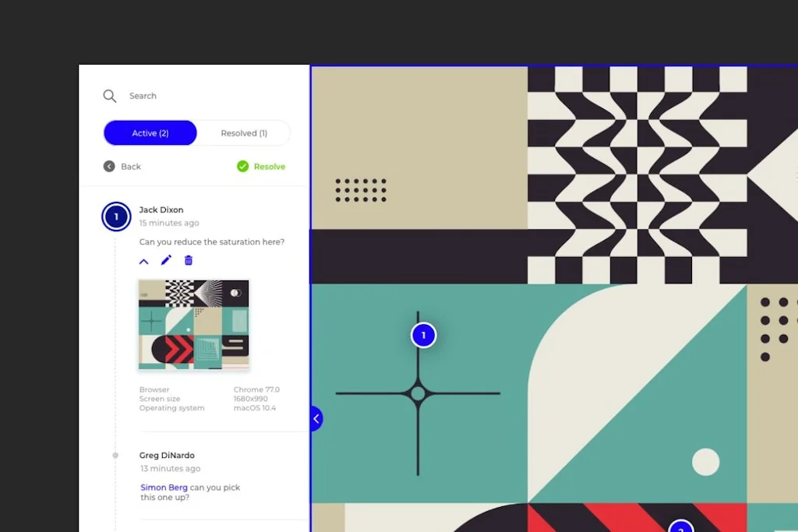Image resolution: width=798 pixels, height=532 pixels.
Task: Click Jack Dixon's numbered avatar badge
Action: tap(115, 217)
